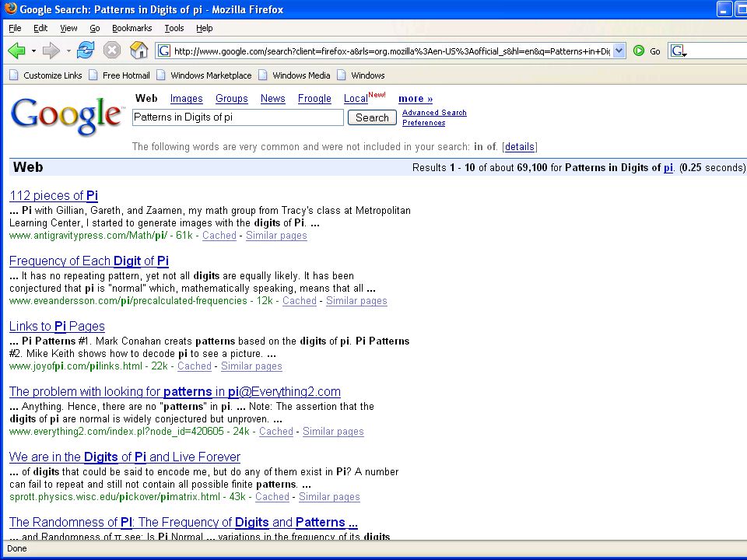The width and height of the screenshot is (747, 560).
Task: Open Preferences link
Action: click(x=424, y=122)
